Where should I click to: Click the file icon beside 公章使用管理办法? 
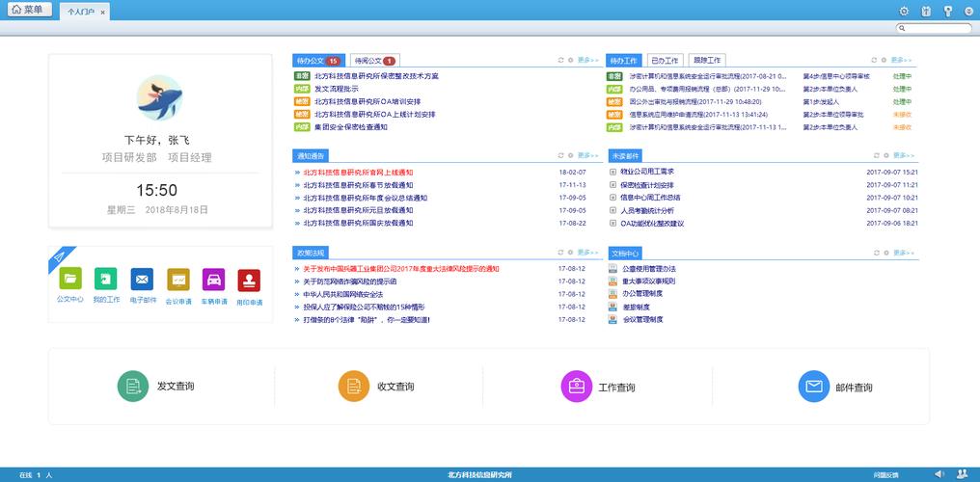pos(612,268)
